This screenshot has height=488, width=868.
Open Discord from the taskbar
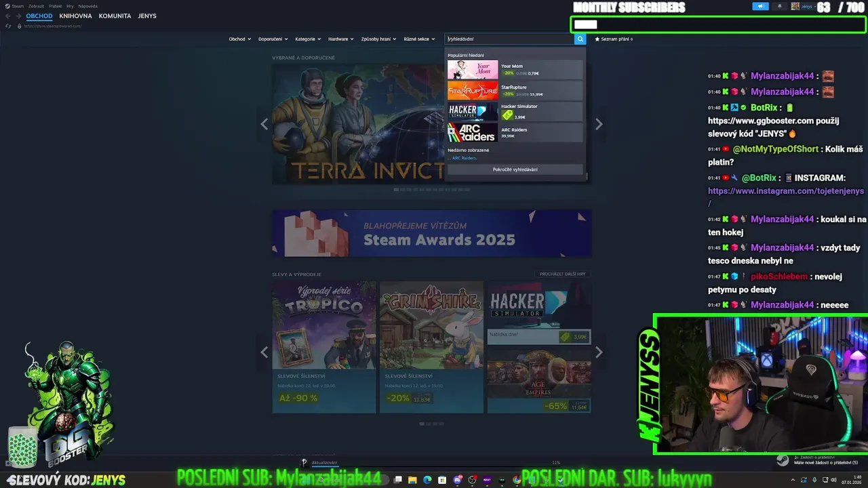click(x=458, y=480)
